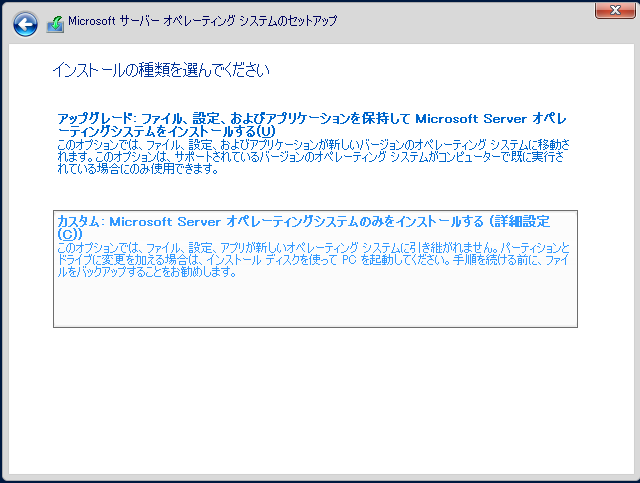Choose the カスタム (C) installation option
The width and height of the screenshot is (640, 483).
pos(315,269)
